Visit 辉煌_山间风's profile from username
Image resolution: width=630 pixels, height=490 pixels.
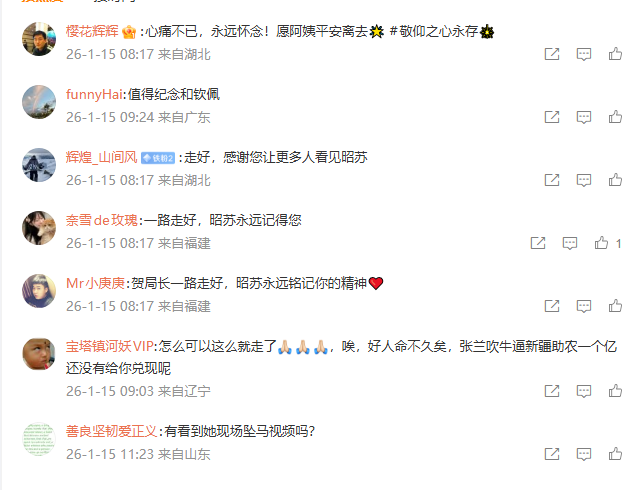[102, 157]
